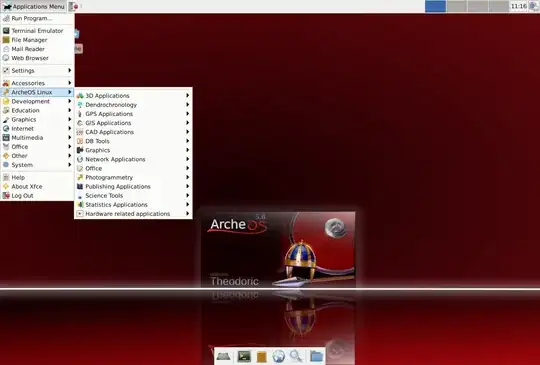Click launcher icon beside Applications Menu button
This screenshot has height=365, width=540.
pyautogui.click(x=73, y=6)
